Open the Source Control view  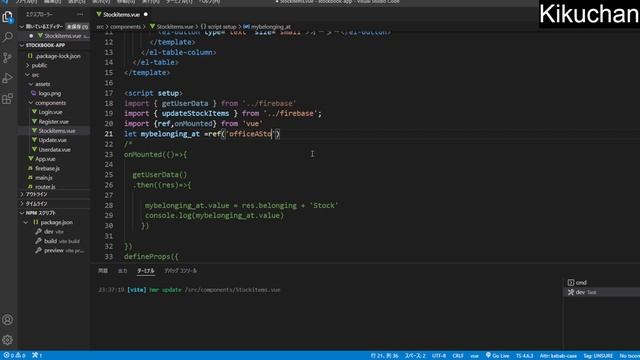click(x=7, y=58)
